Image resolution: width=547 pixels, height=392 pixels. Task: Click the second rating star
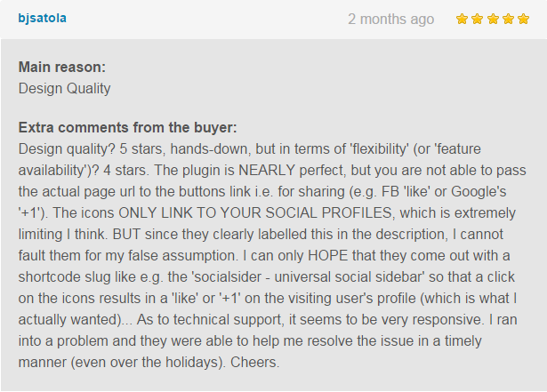(x=478, y=19)
